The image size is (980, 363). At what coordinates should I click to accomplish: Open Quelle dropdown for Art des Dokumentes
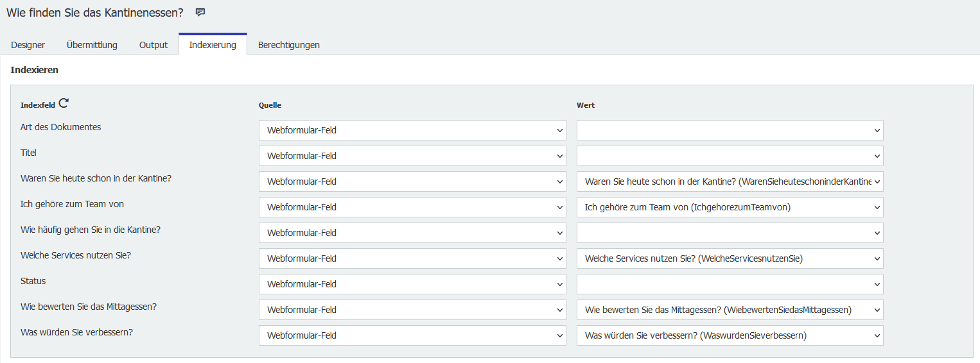[x=412, y=130]
